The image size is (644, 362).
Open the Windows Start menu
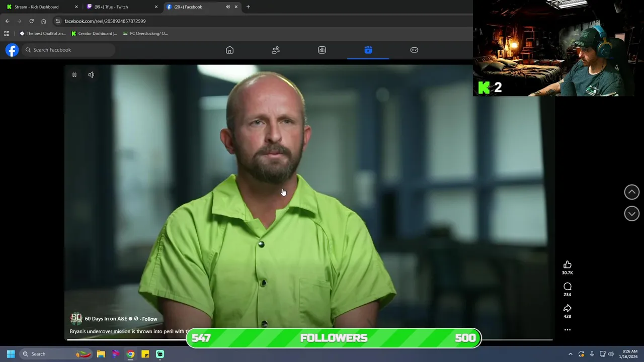coord(11,354)
